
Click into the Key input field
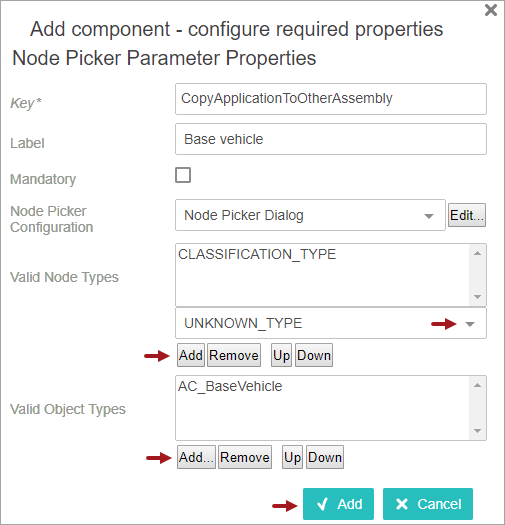331,99
